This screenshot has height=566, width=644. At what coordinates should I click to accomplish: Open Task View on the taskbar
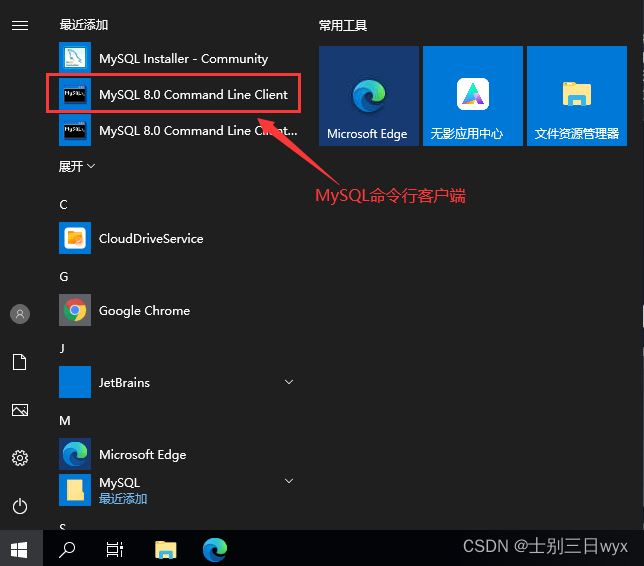[115, 550]
